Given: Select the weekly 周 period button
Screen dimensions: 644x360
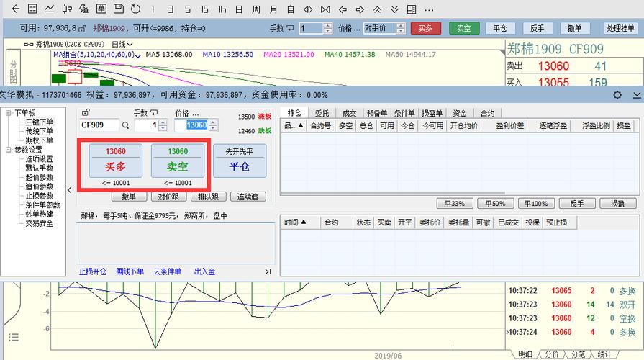Looking at the screenshot, I should (x=256, y=9).
